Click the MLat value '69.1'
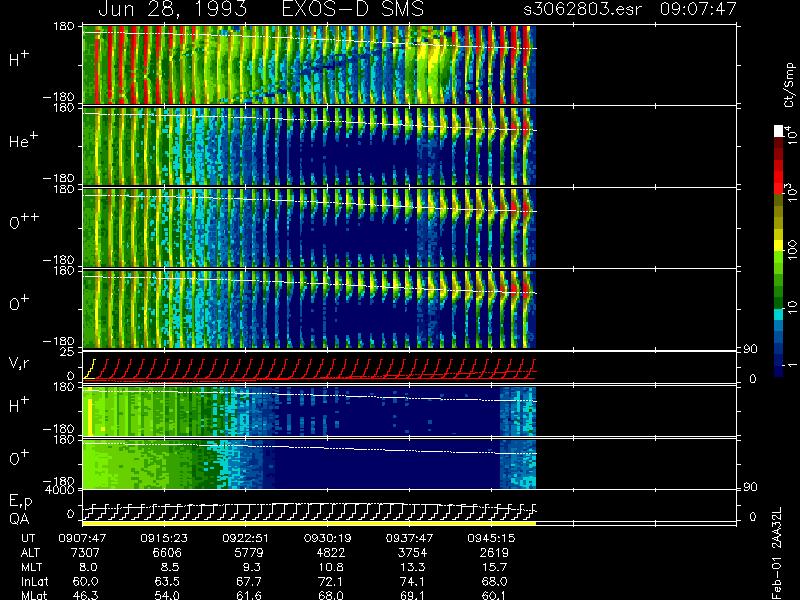 pyautogui.click(x=412, y=595)
